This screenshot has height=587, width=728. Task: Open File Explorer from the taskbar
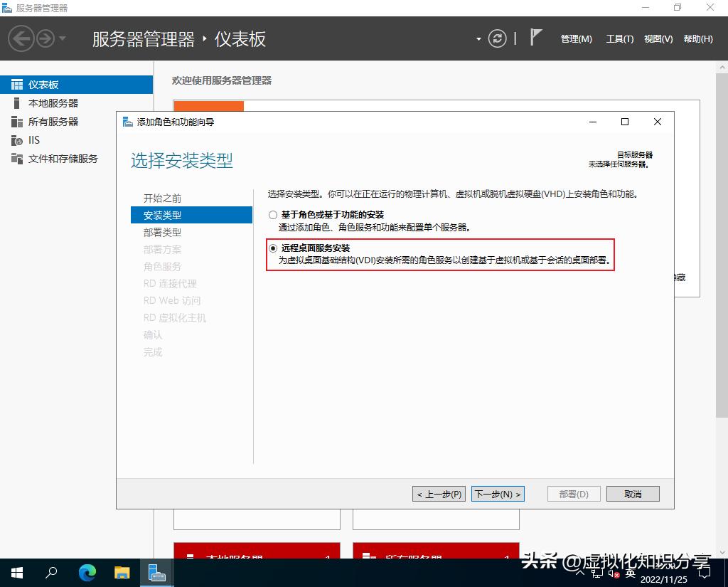[x=122, y=573]
